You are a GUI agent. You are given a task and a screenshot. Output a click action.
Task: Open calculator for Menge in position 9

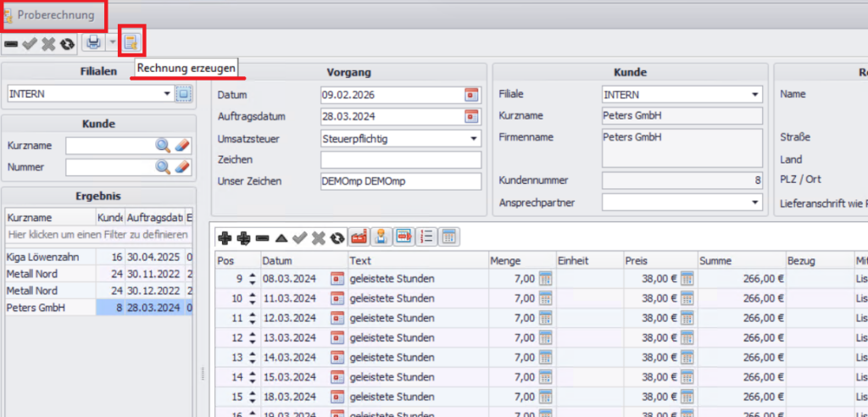point(545,278)
